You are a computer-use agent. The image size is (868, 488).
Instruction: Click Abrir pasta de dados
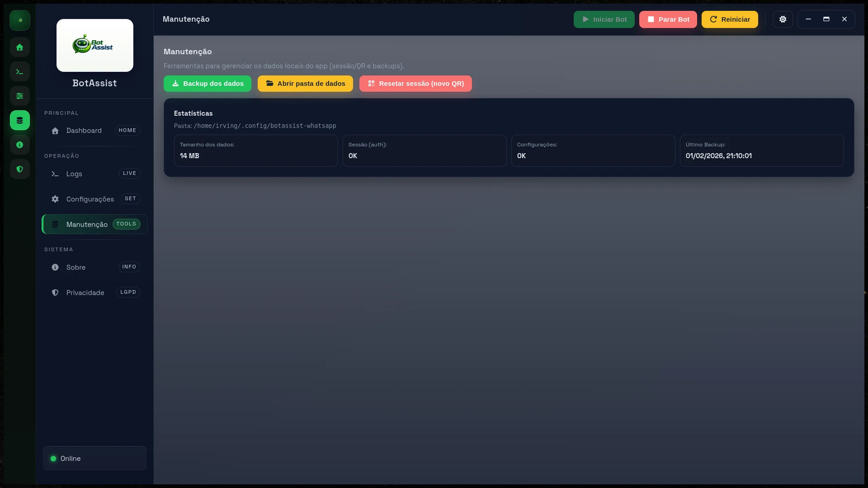point(305,84)
